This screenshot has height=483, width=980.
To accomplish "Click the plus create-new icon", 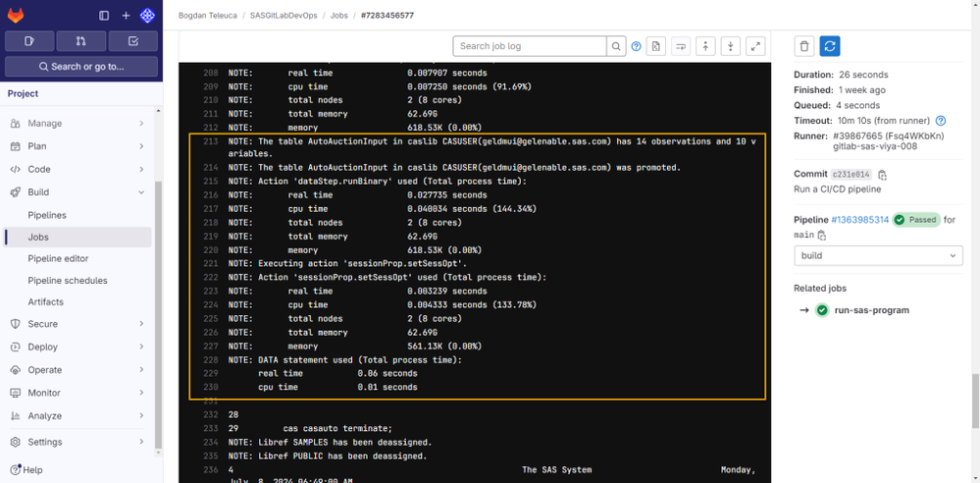I will coord(126,16).
